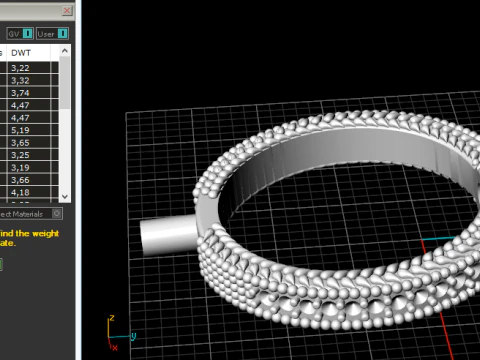Viewport: 480px width, 360px height.
Task: Select the row with DWT 3,66
Action: (29, 180)
